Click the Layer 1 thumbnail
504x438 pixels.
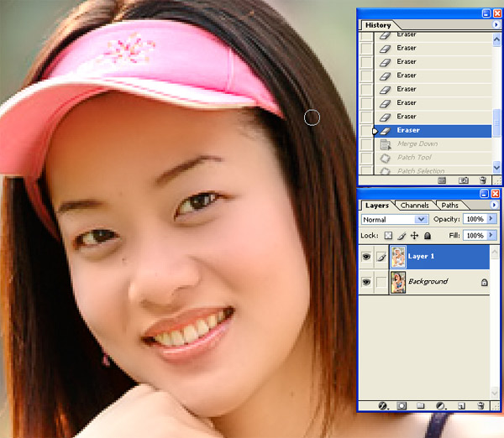398,257
